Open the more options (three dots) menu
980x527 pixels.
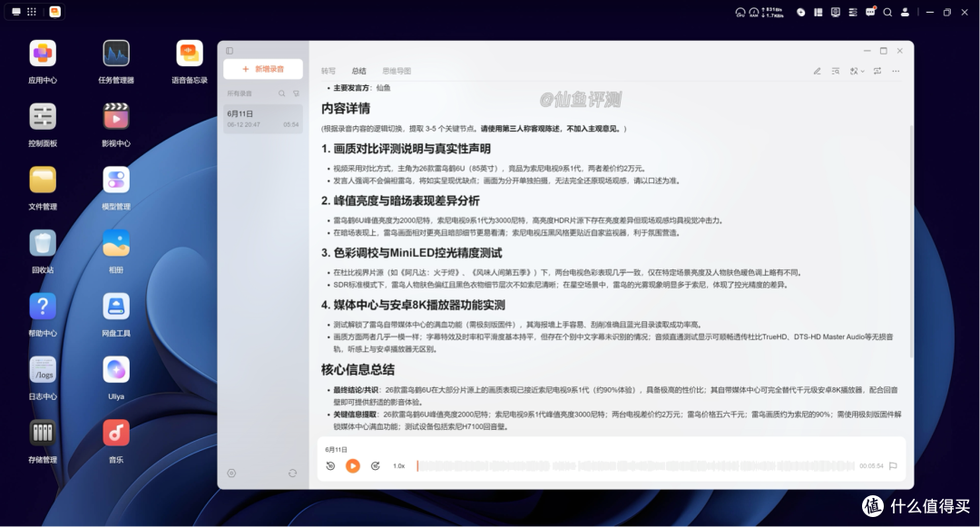896,71
